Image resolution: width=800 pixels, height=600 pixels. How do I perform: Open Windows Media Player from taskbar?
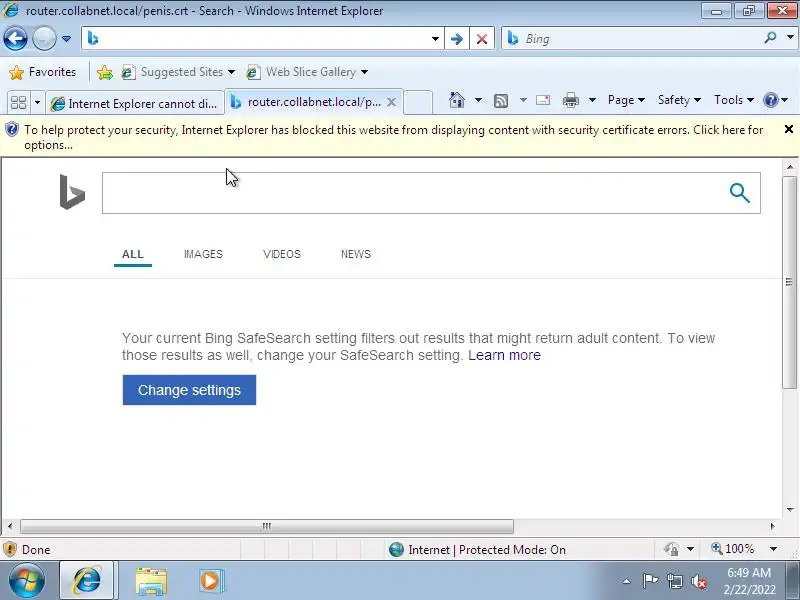210,581
